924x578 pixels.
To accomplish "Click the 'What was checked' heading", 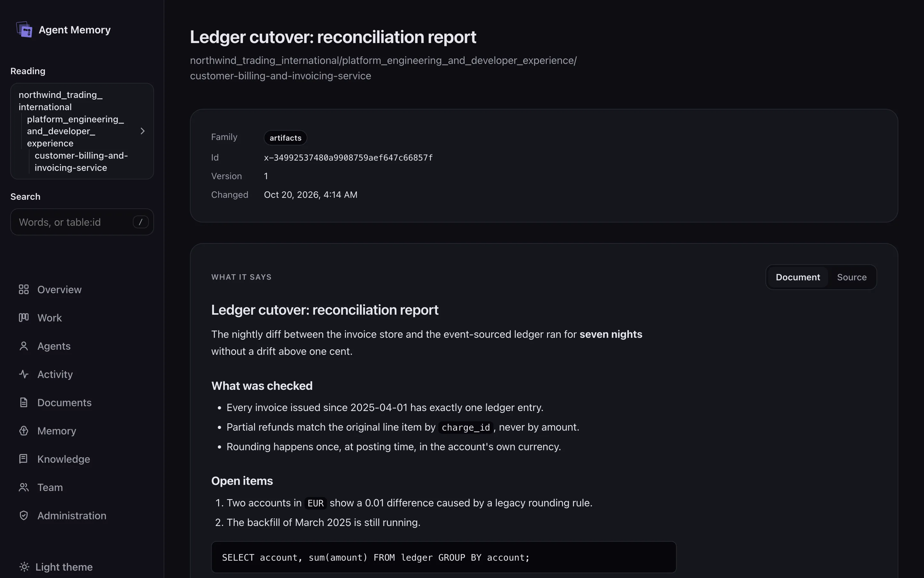I will pos(262,386).
